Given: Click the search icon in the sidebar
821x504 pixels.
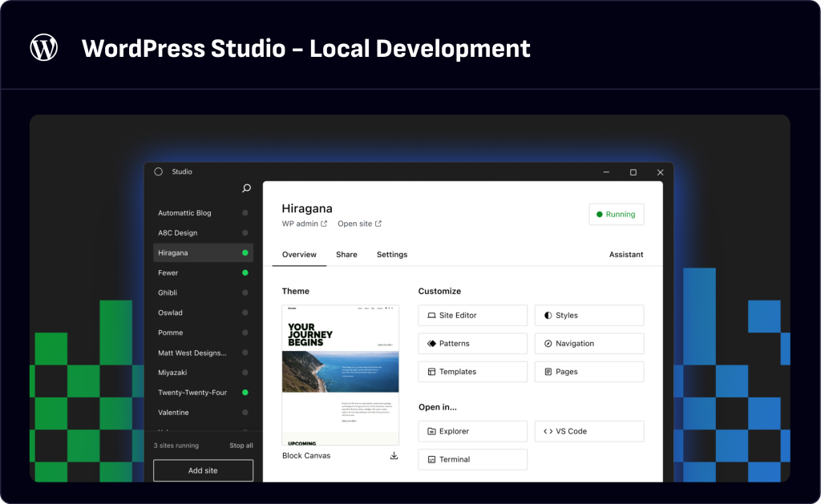Looking at the screenshot, I should click(246, 188).
